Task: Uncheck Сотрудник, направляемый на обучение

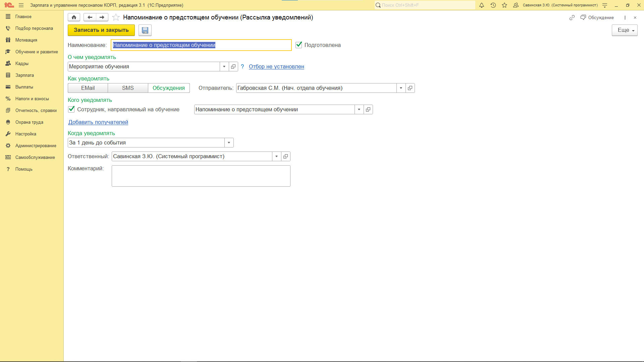Action: tap(71, 109)
